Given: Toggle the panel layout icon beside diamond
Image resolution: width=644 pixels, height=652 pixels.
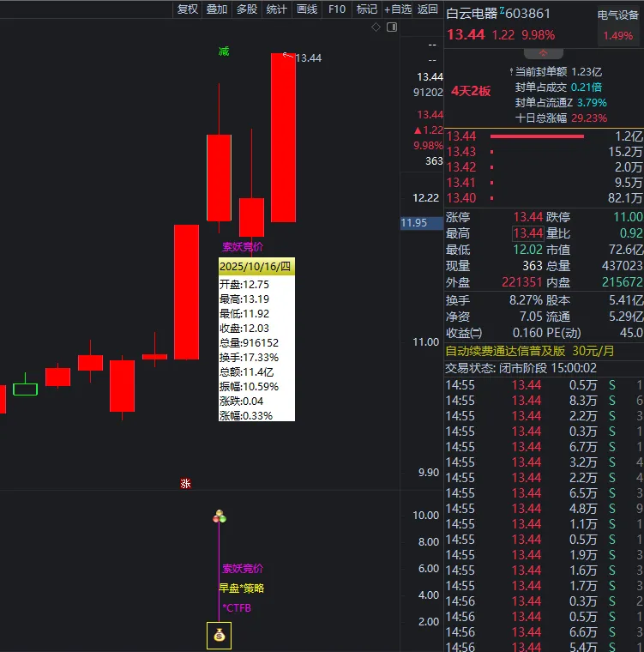Looking at the screenshot, I should [392, 27].
